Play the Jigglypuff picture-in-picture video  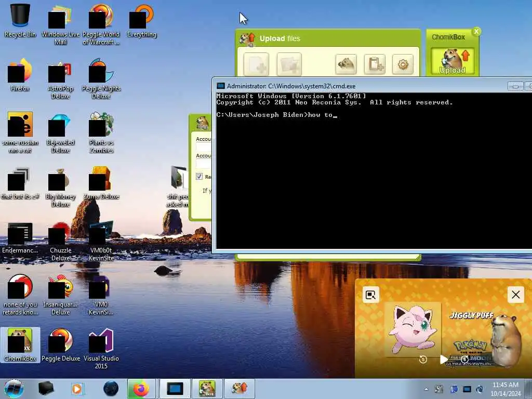444,360
